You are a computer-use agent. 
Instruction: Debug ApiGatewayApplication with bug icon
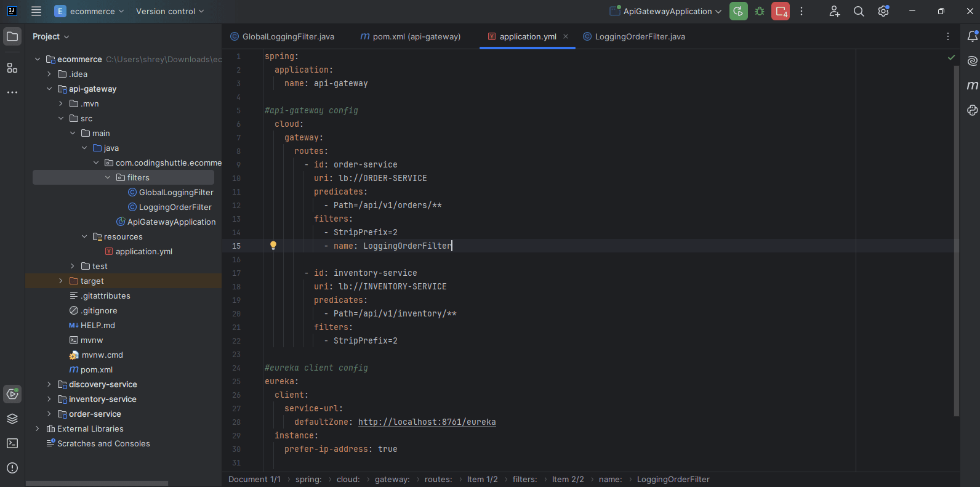click(x=760, y=11)
